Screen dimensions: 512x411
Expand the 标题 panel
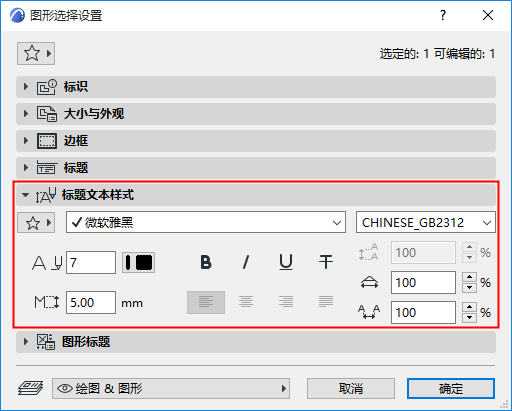point(256,168)
